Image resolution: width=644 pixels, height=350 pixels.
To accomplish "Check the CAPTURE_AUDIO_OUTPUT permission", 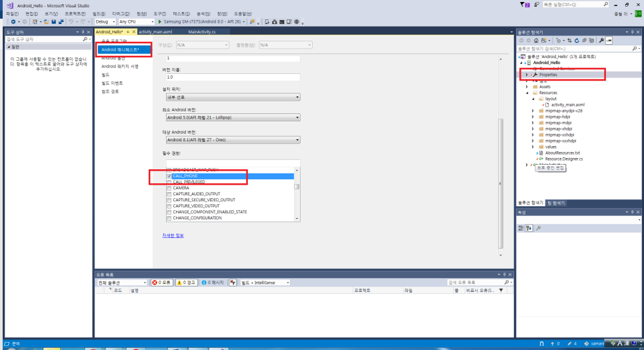I will coord(169,194).
